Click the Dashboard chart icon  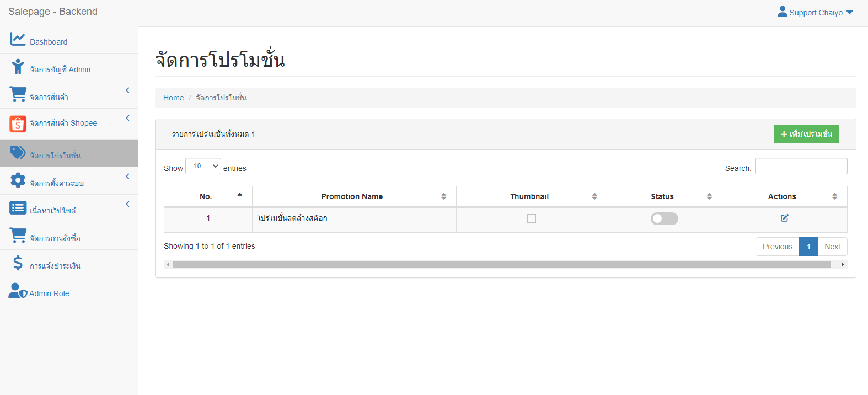click(x=18, y=39)
